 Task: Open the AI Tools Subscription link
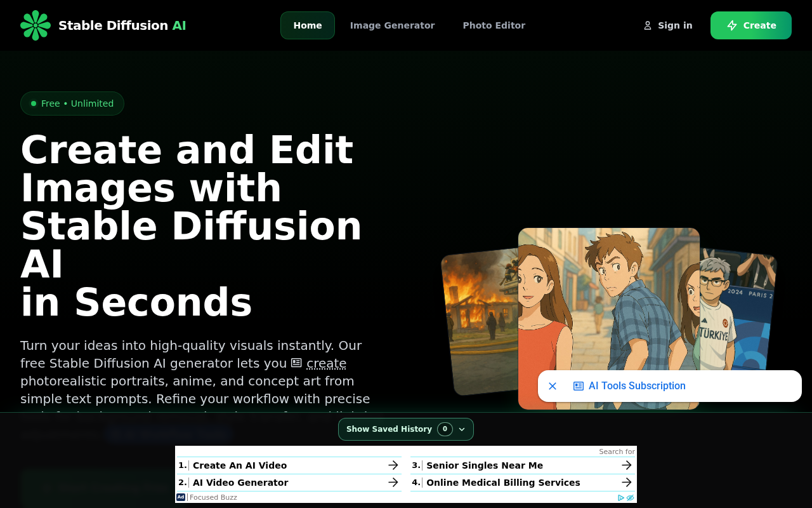point(637,386)
